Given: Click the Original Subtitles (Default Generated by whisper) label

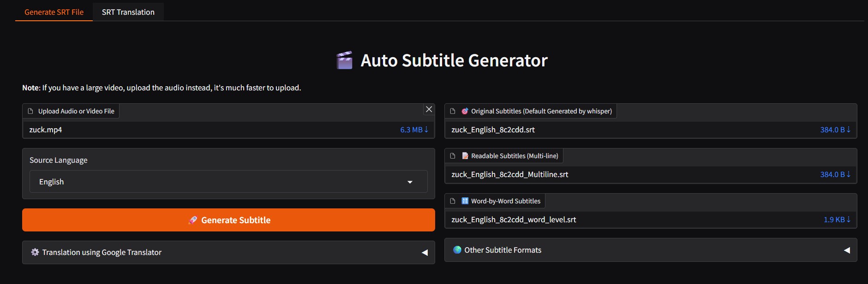Looking at the screenshot, I should [541, 111].
